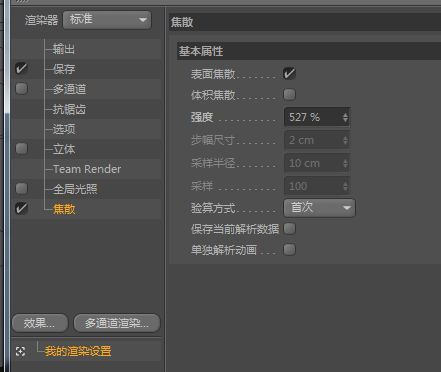441x372 pixels.
Task: Enable the 立体 checkbox
Action: (21, 148)
